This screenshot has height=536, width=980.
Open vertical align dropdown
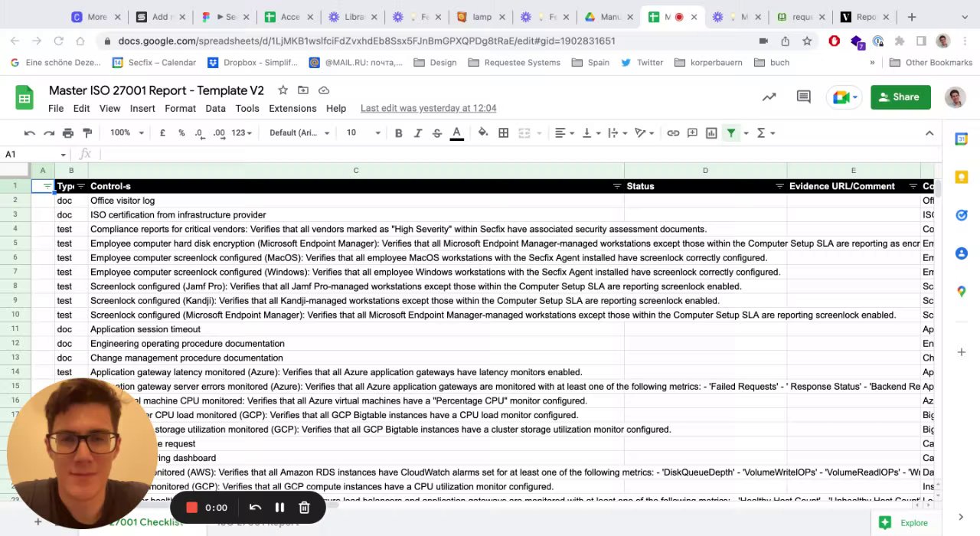coord(591,133)
